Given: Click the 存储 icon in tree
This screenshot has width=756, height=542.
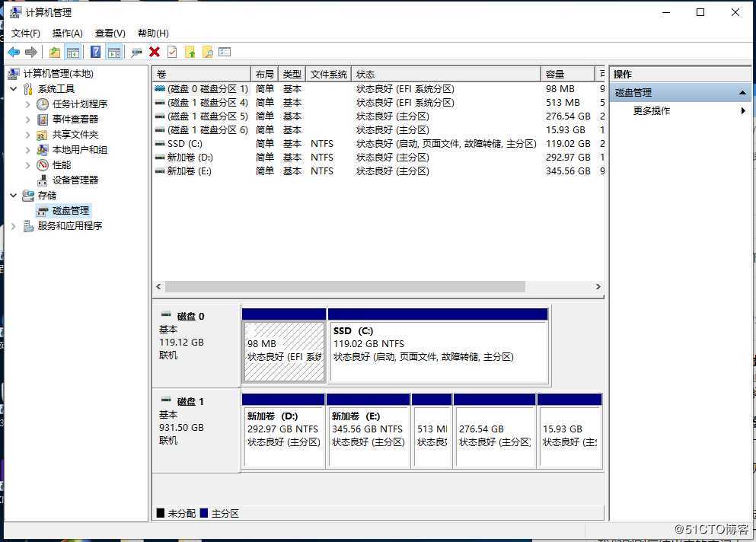Looking at the screenshot, I should [28, 196].
